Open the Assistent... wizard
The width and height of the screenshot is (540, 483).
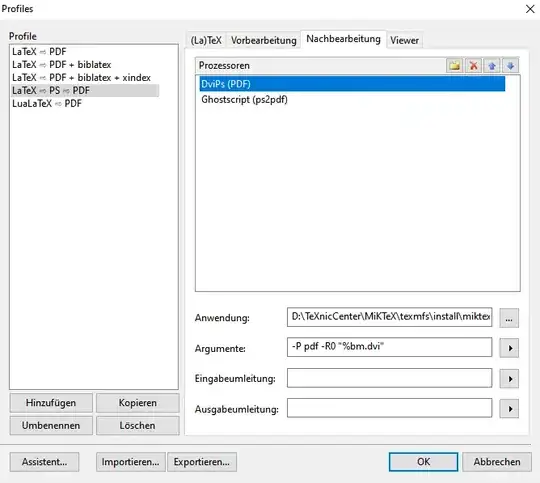[44, 462]
